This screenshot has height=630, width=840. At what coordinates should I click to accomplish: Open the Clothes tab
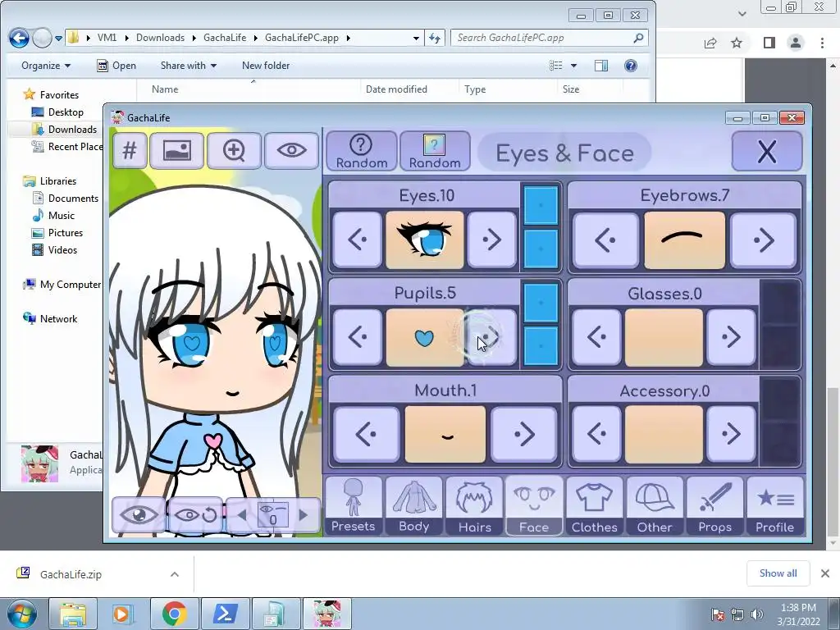595,505
